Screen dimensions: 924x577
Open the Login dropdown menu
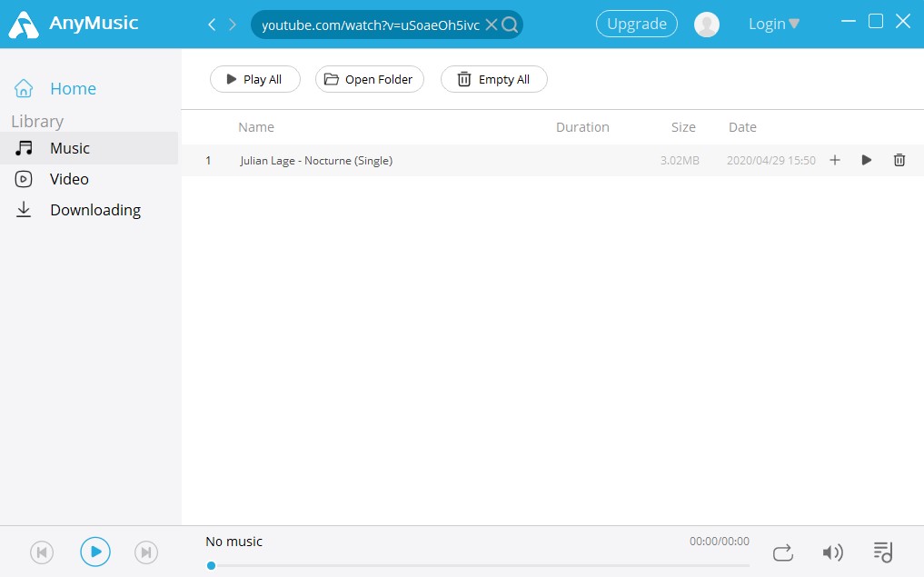(774, 25)
